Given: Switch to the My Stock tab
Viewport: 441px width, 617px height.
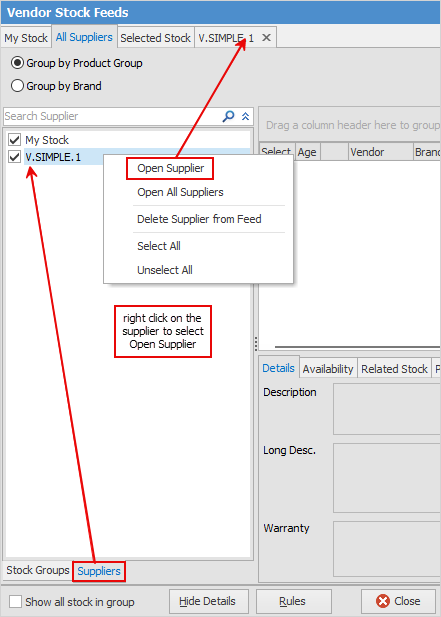Looking at the screenshot, I should pos(26,38).
